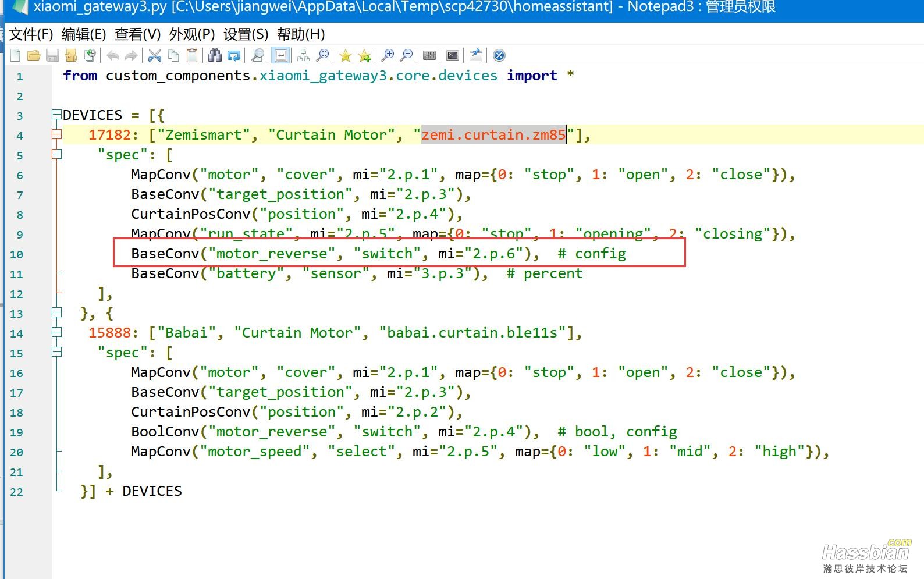Collapse the fold marker on line 4

[x=56, y=134]
